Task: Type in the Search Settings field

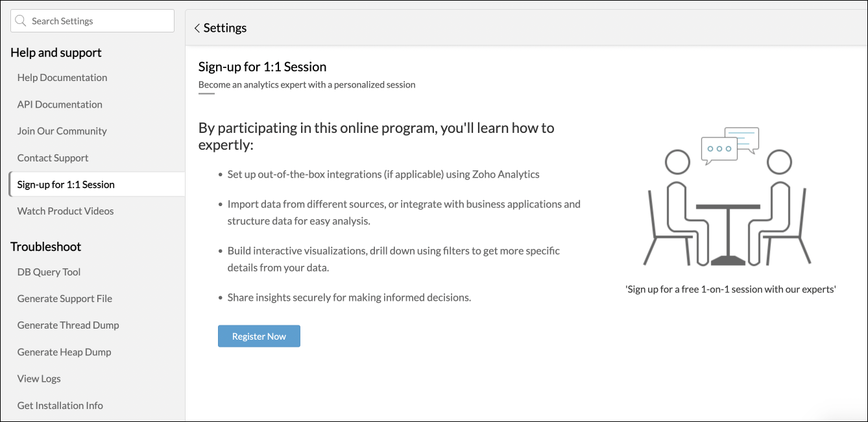Action: click(x=97, y=21)
